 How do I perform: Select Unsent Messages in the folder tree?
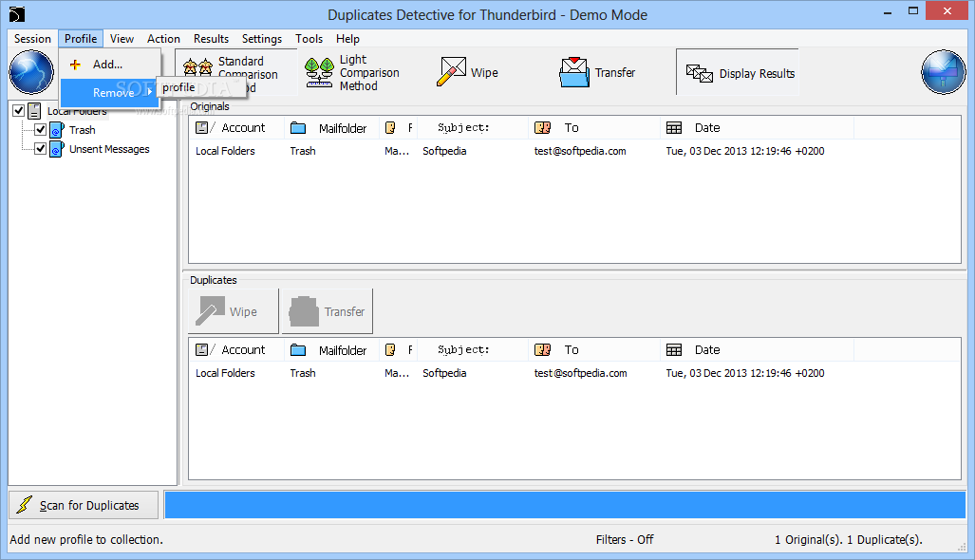point(109,149)
